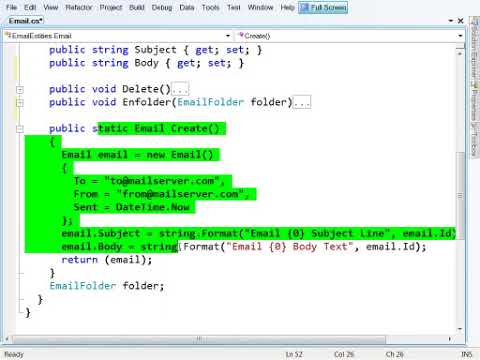The width and height of the screenshot is (480, 360).
Task: Click the method icon beside Create()
Action: tap(241, 35)
